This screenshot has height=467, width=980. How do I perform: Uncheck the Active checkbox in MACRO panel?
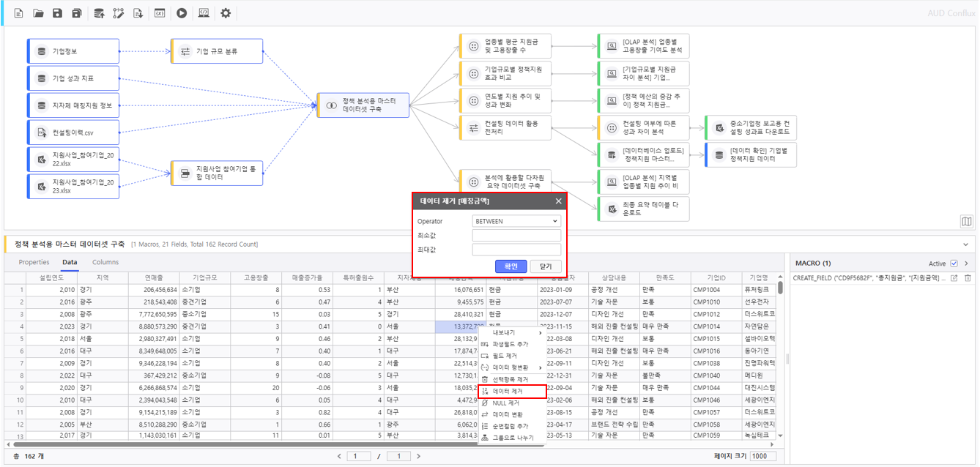[x=954, y=264]
